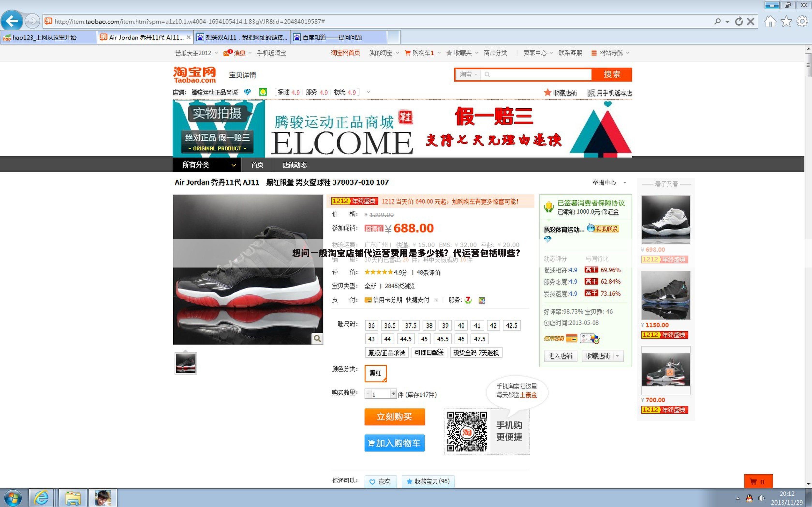
Task: Select shoe size 42.5
Action: coord(511,325)
